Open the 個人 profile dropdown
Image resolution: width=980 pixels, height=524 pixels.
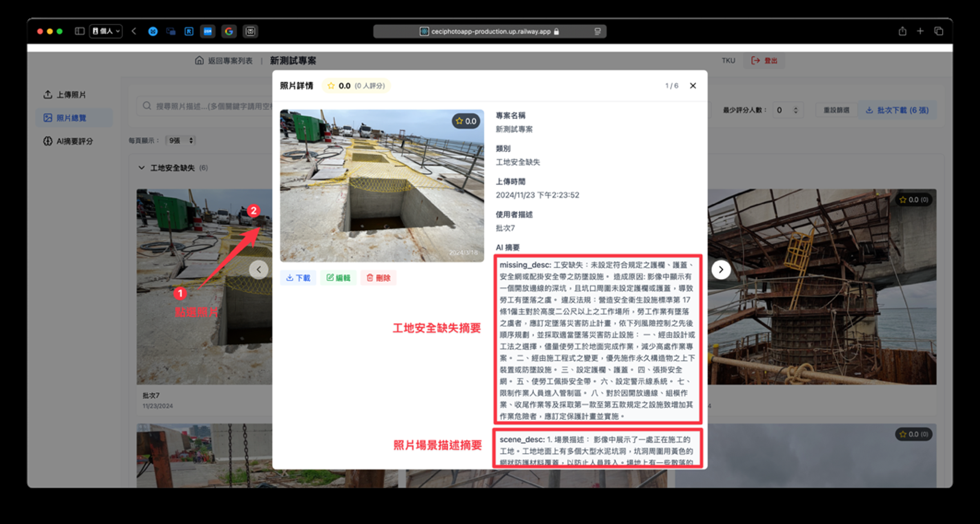click(106, 31)
